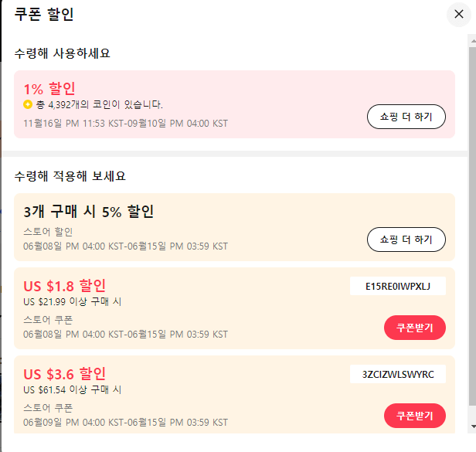Click the US $3.6 할인 title
Screen dimensions: 476x452
[65, 374]
